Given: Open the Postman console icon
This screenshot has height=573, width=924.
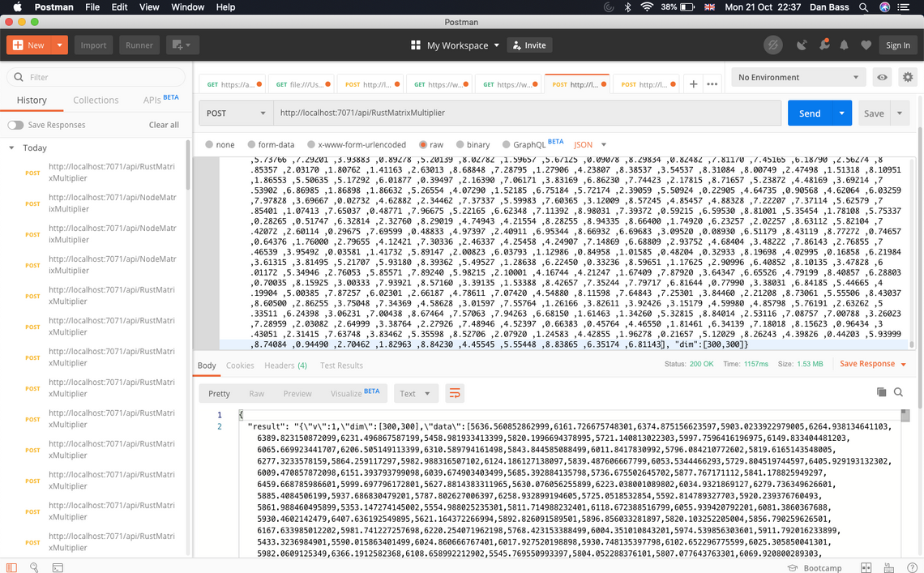Looking at the screenshot, I should [x=58, y=567].
